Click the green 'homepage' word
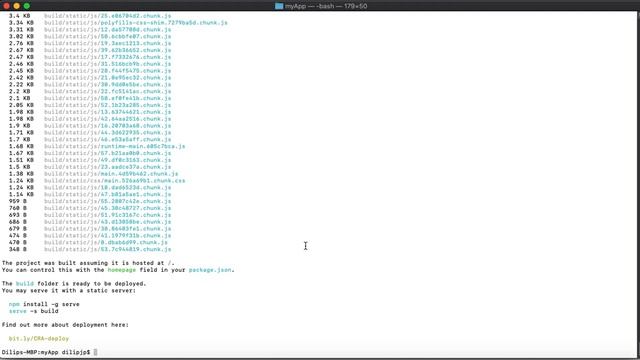640x360 pixels. [x=122, y=270]
